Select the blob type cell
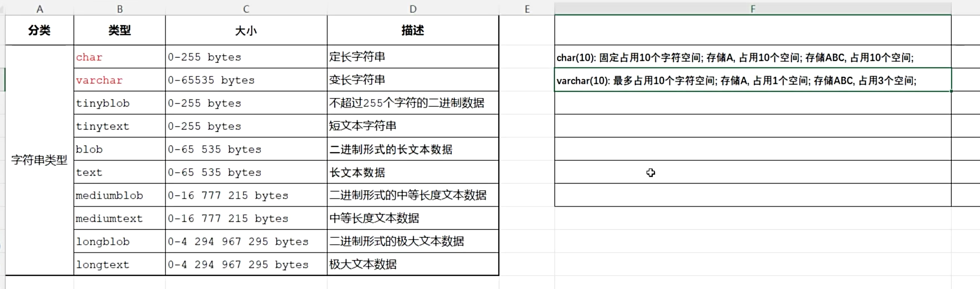This screenshot has width=980, height=289. coord(120,149)
